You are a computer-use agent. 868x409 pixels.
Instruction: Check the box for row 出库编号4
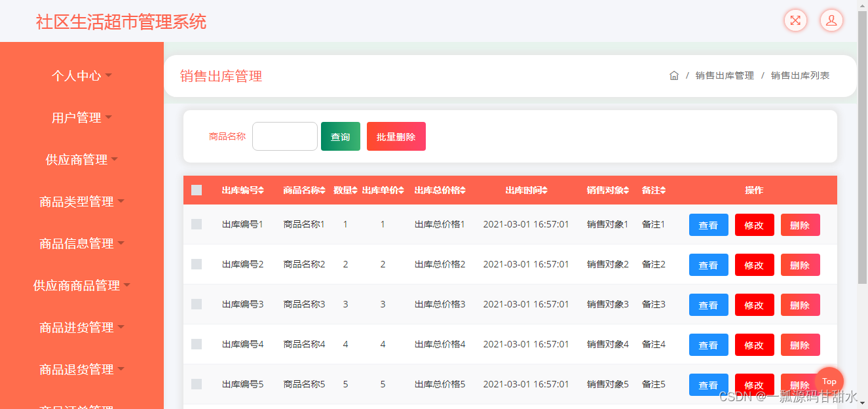pyautogui.click(x=197, y=344)
